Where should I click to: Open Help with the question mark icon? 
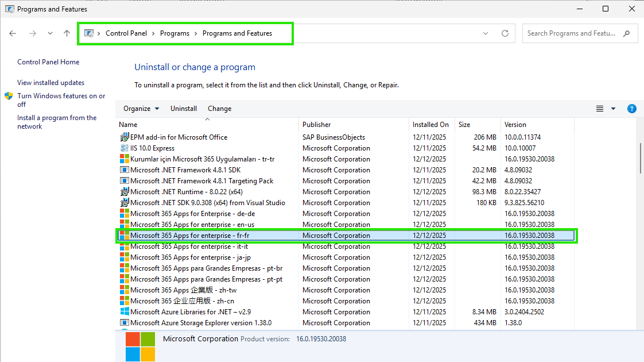[x=632, y=109]
